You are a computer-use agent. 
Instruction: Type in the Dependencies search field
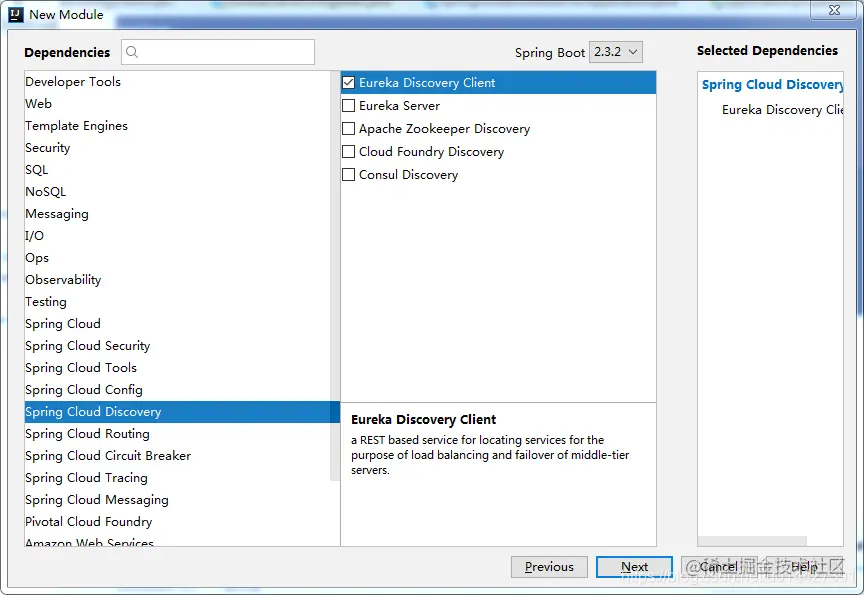pyautogui.click(x=218, y=52)
